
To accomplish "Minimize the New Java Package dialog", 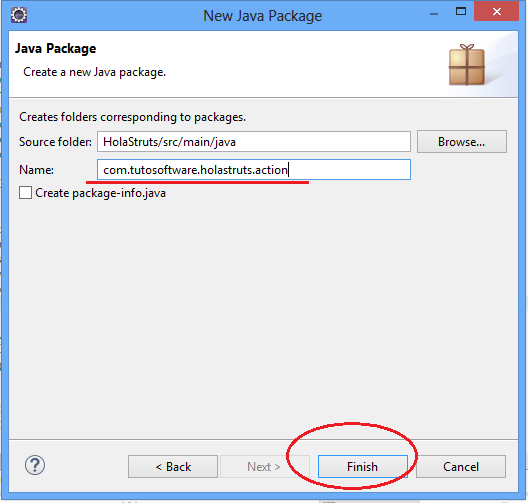I will tap(434, 14).
